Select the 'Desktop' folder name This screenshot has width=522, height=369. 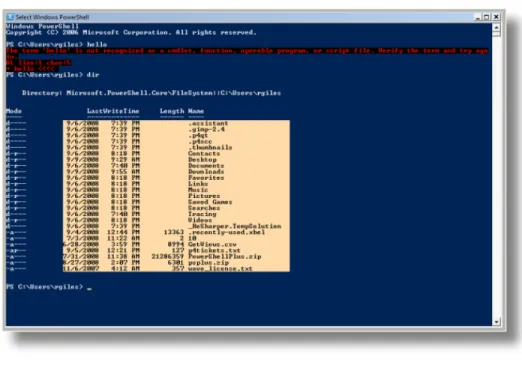click(202, 160)
